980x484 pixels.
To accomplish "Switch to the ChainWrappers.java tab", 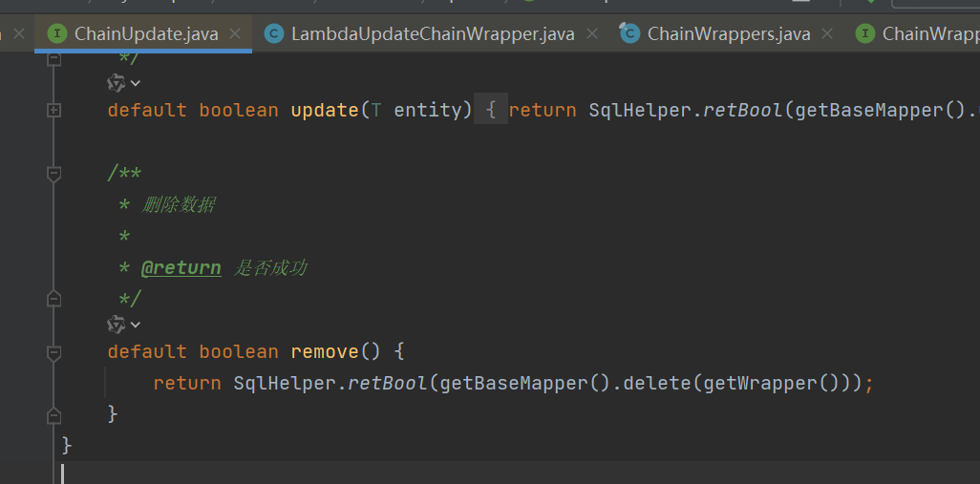I will pos(728,34).
